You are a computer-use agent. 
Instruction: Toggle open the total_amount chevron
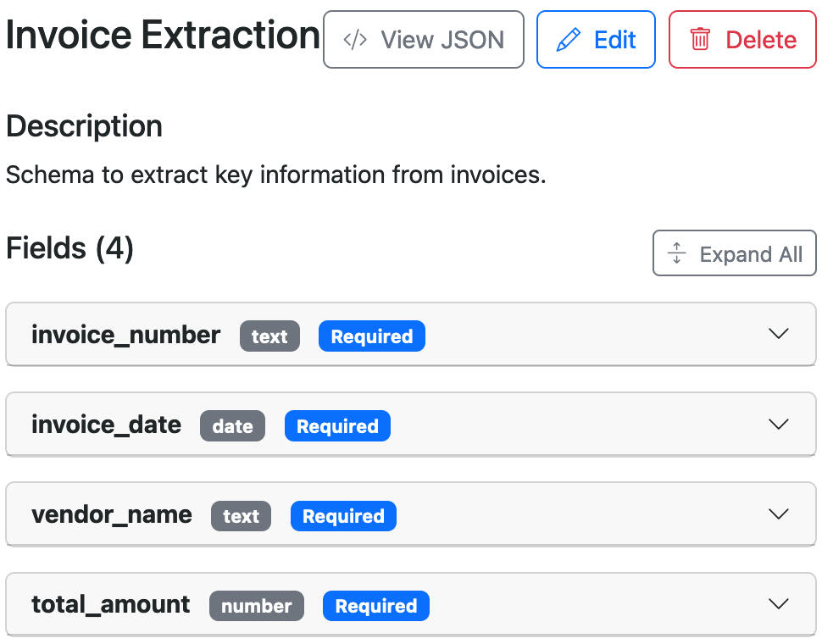click(x=778, y=604)
